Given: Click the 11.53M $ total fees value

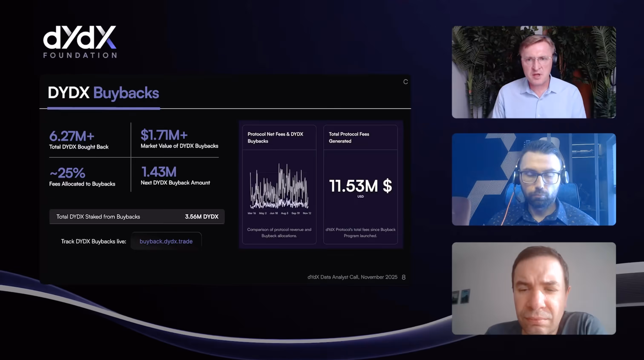Looking at the screenshot, I should click(x=360, y=186).
